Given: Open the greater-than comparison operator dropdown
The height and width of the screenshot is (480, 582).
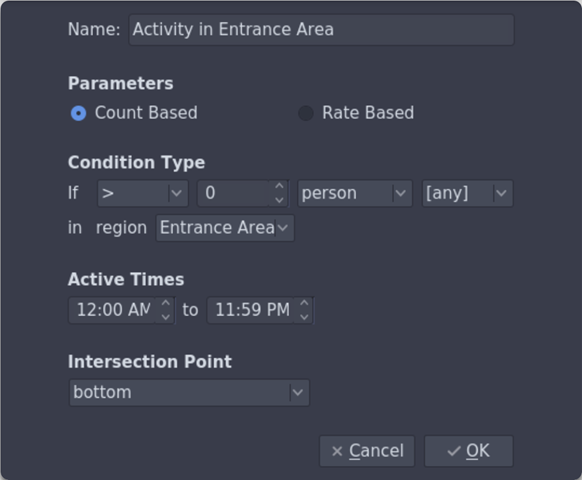Looking at the screenshot, I should click(x=143, y=193).
